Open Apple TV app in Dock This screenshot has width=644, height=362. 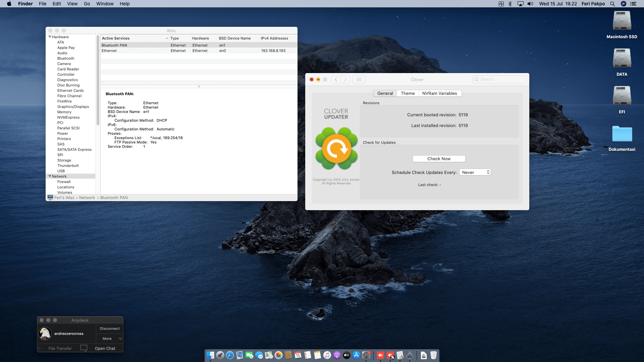point(346,355)
